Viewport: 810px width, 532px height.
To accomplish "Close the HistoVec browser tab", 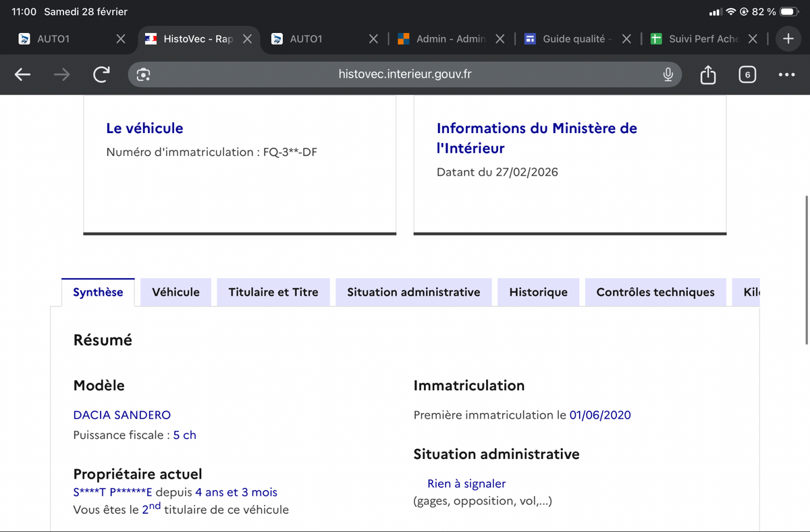I will [247, 39].
